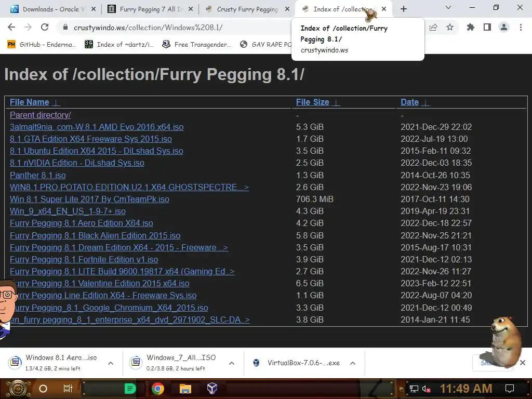This screenshot has width=532, height=399.
Task: Download 8.1 GTA Edition X64 iso
Action: pos(90,139)
